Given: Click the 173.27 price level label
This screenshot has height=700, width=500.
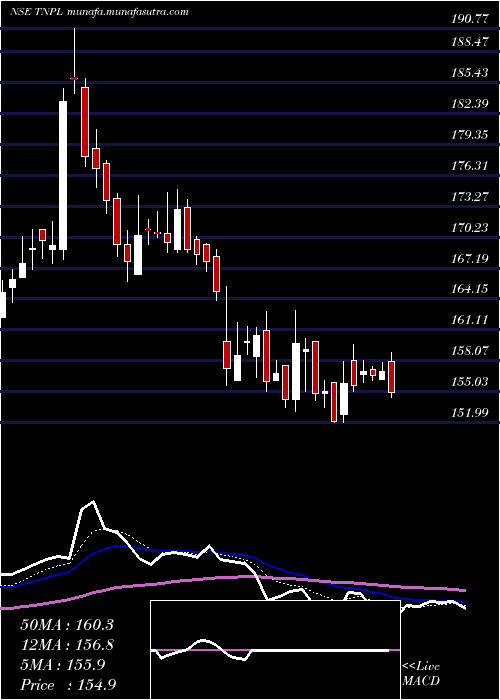Looking at the screenshot, I should (x=470, y=197).
